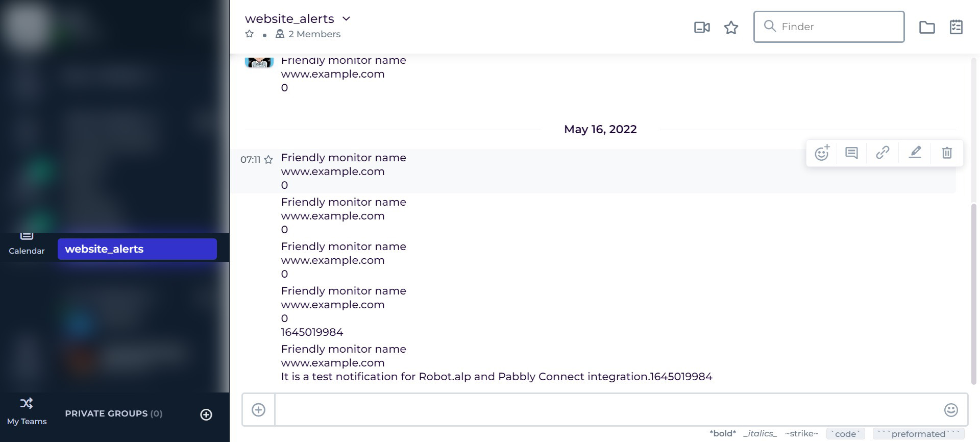
Task: Start a video call in website_alerts
Action: pos(702,27)
